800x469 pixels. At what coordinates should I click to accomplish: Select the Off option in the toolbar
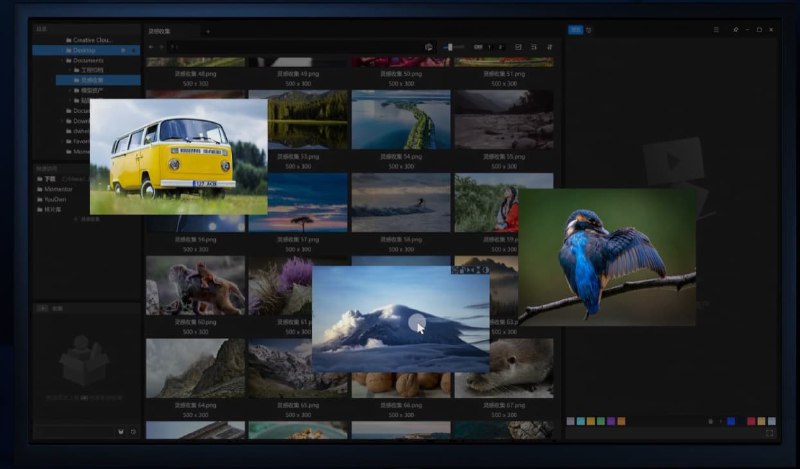click(478, 47)
